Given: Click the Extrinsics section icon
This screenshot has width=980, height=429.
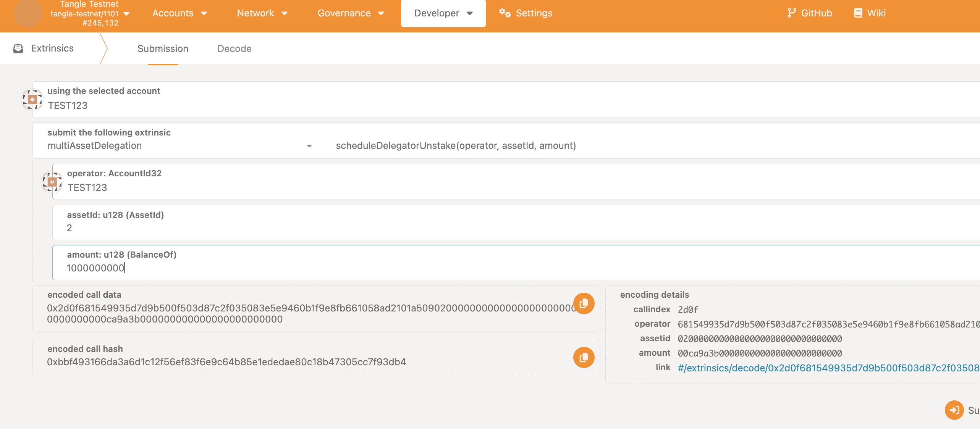Looking at the screenshot, I should [18, 48].
